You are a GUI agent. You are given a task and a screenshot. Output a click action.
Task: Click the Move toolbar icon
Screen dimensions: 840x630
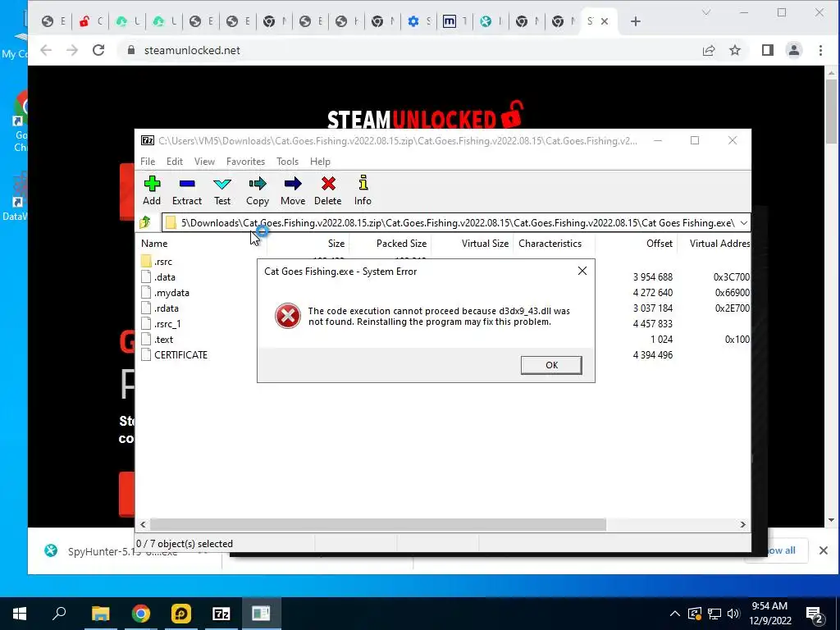click(293, 190)
